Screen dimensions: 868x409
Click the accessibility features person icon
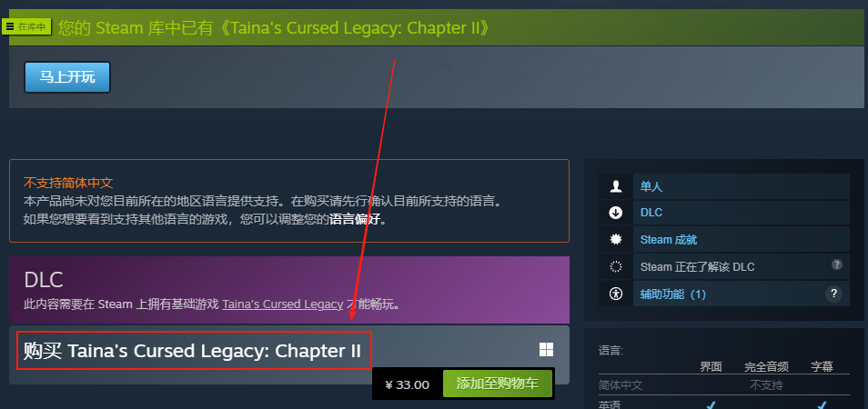point(616,294)
